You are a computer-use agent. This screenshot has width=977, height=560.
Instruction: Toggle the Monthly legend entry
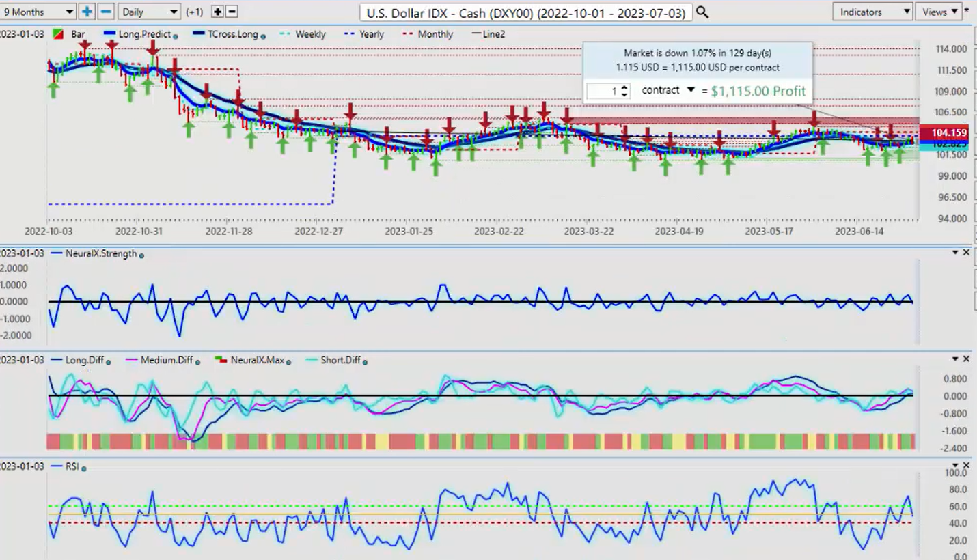point(435,34)
